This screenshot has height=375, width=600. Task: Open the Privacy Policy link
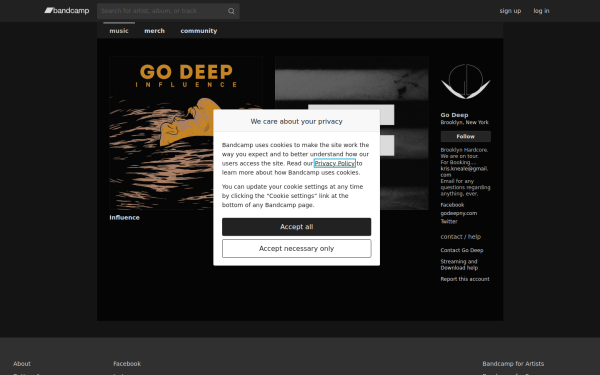pyautogui.click(x=335, y=163)
